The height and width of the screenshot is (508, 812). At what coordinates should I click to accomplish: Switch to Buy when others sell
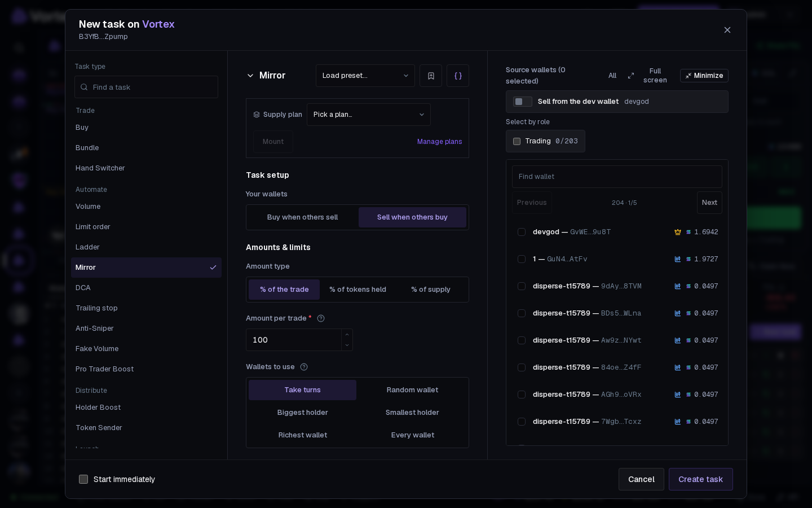[x=303, y=217]
